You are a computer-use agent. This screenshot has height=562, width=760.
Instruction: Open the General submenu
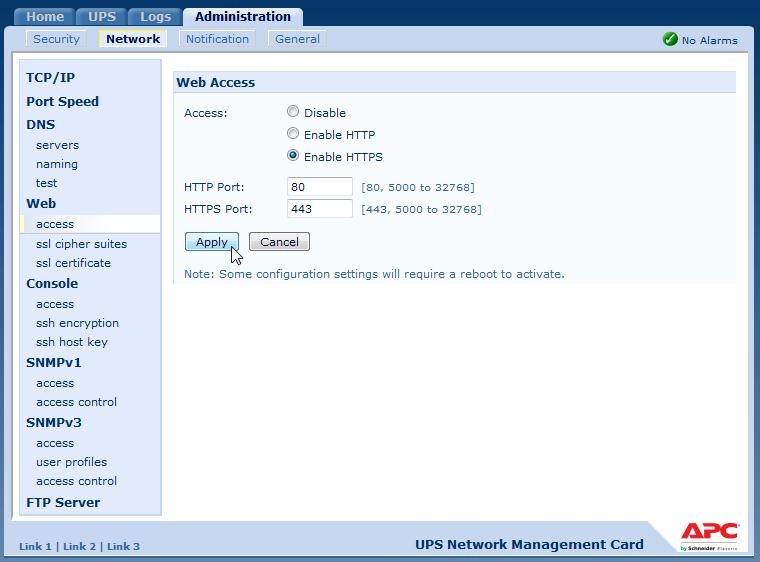pyautogui.click(x=297, y=39)
